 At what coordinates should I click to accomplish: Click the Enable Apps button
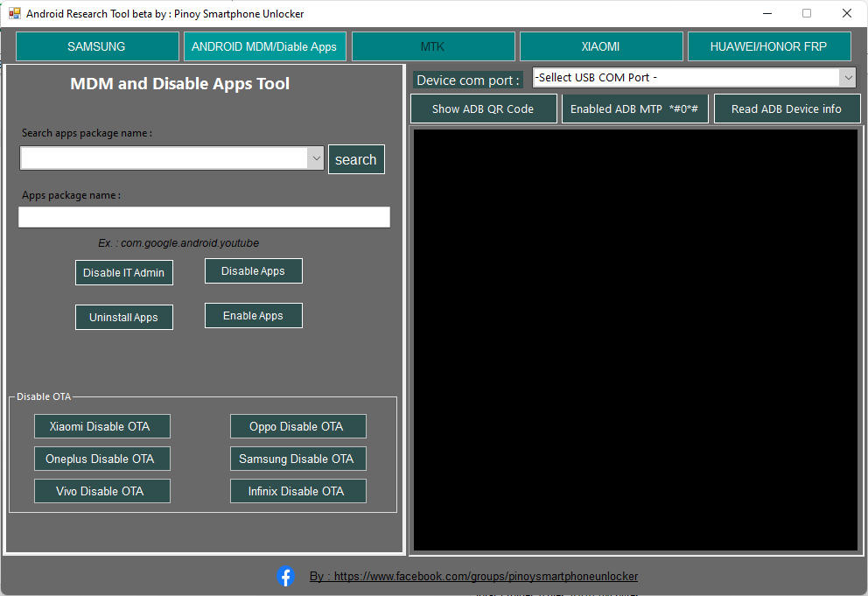[253, 315]
